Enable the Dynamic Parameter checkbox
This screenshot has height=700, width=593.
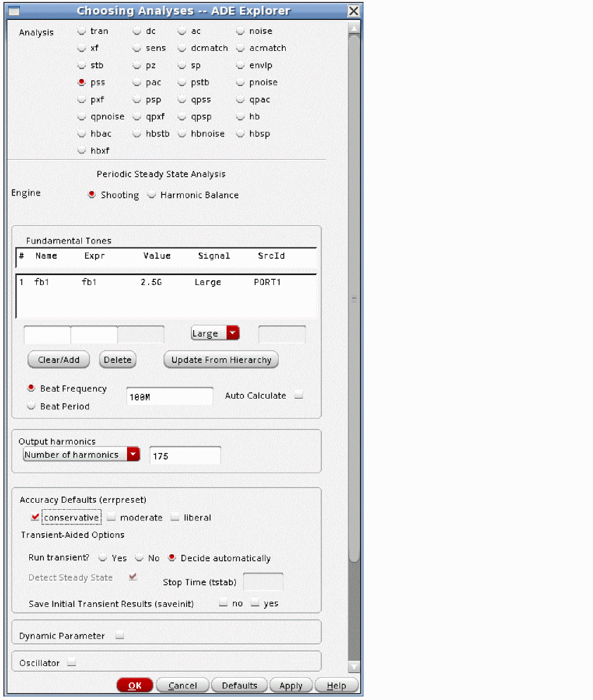(x=120, y=636)
